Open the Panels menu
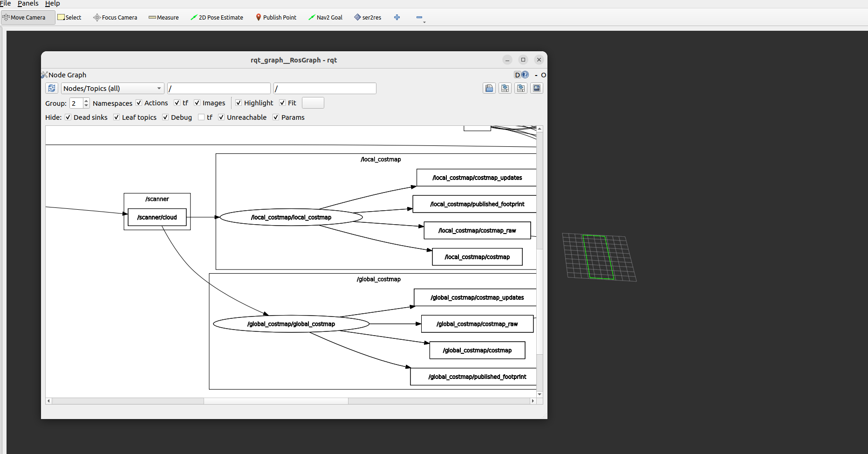The height and width of the screenshot is (454, 868). click(x=28, y=3)
